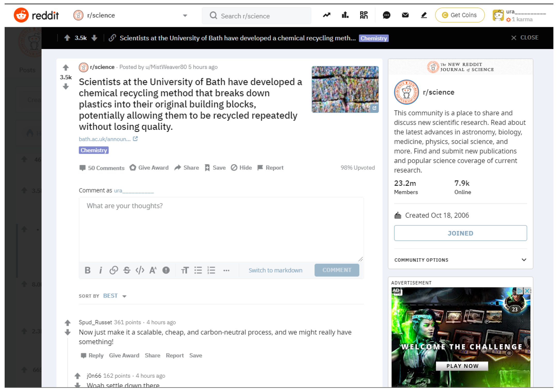The width and height of the screenshot is (557, 392).
Task: Open the r/science community dropdown
Action: (130, 15)
